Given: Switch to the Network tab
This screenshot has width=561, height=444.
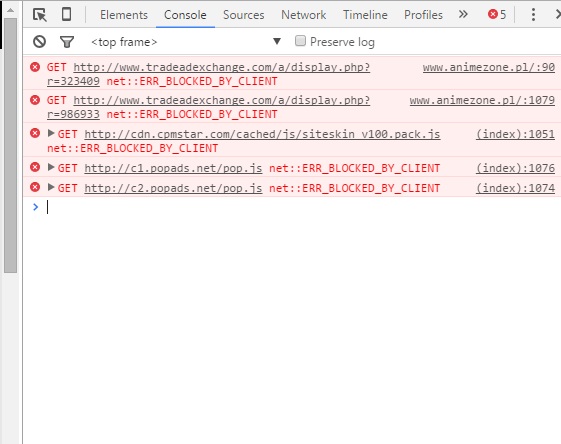Looking at the screenshot, I should pos(303,15).
